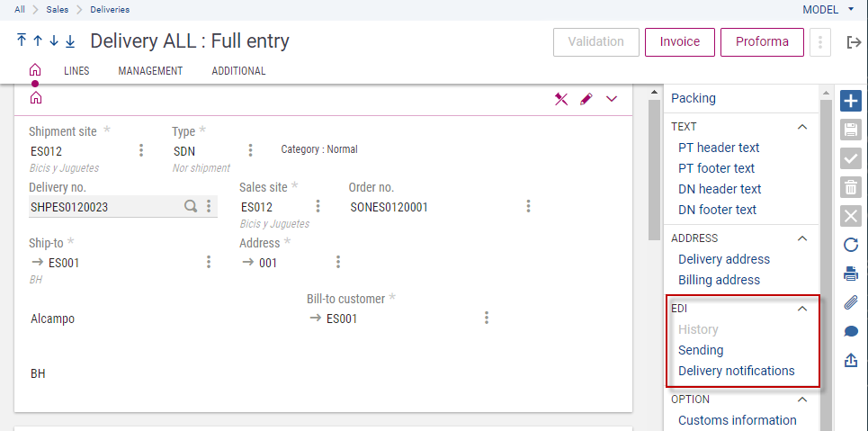The width and height of the screenshot is (868, 431).
Task: Click the Invoice button
Action: click(x=679, y=41)
